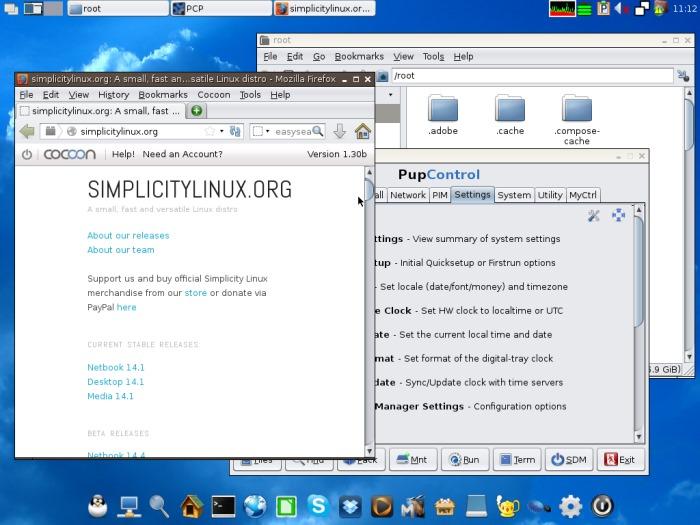Follow the About our releases link
The image size is (700, 525).
(x=128, y=236)
